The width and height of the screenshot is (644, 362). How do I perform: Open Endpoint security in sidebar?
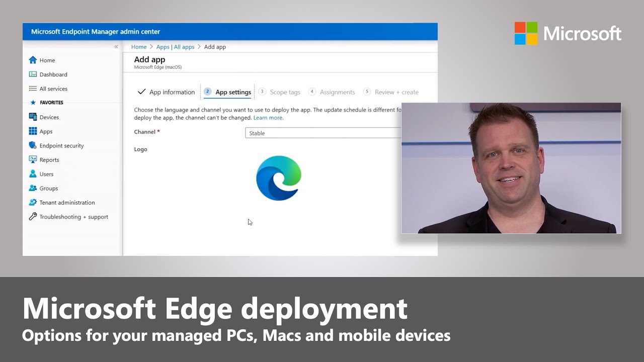tap(62, 146)
